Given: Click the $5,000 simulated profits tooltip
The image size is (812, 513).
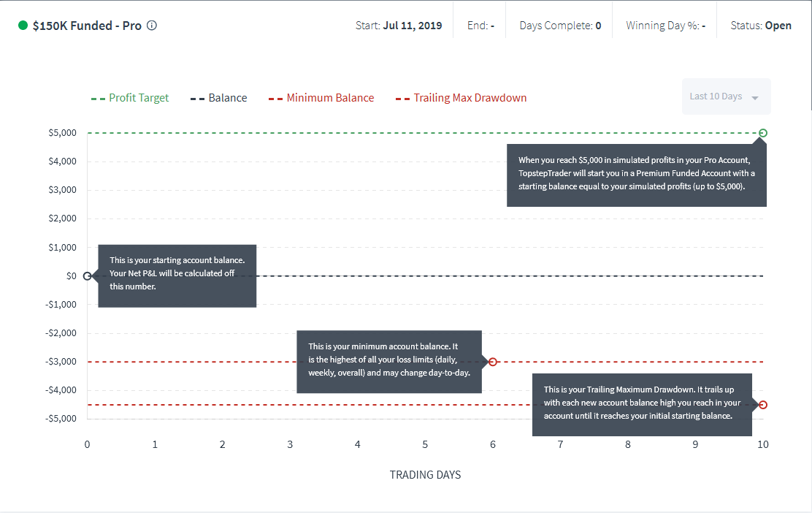Looking at the screenshot, I should (637, 175).
